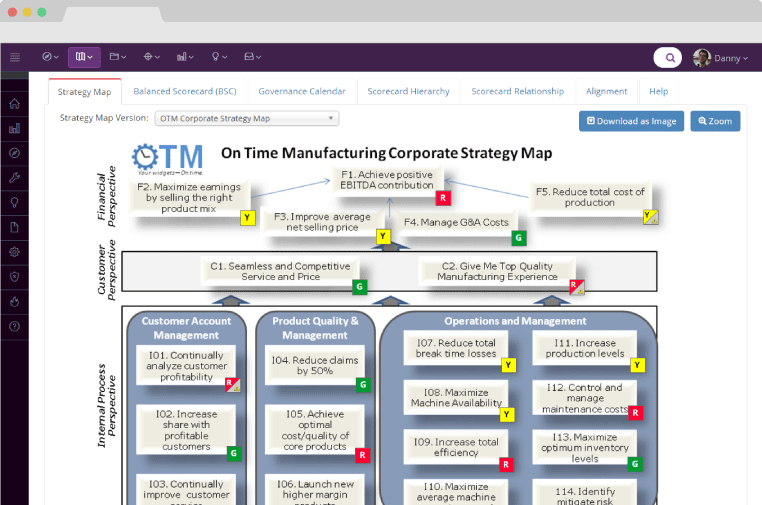
Task: Click the home icon in the sidebar
Action: pos(15,104)
